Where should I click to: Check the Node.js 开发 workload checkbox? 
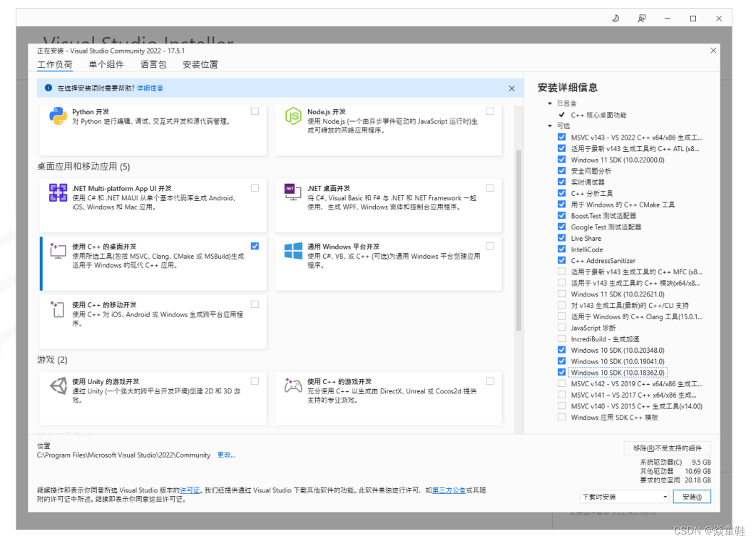pos(490,111)
